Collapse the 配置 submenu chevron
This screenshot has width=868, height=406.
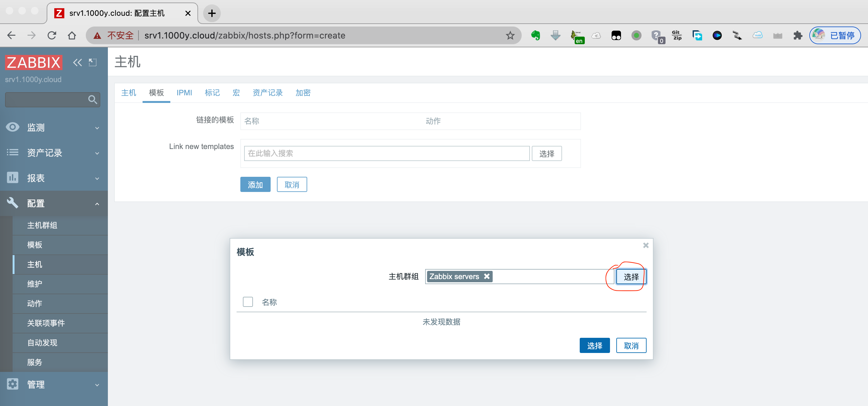[97, 204]
